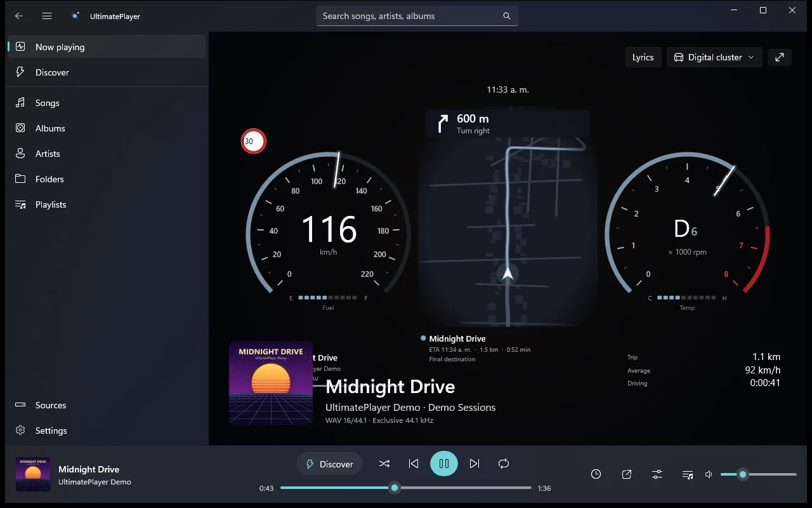This screenshot has height=508, width=812.
Task: Open the play queue icon
Action: tap(688, 474)
